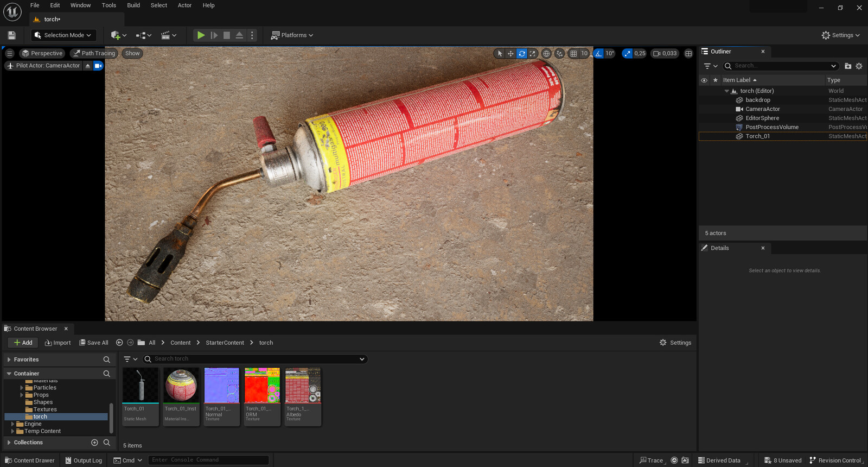Click the Show flags button
The image size is (868, 467).
tap(132, 53)
